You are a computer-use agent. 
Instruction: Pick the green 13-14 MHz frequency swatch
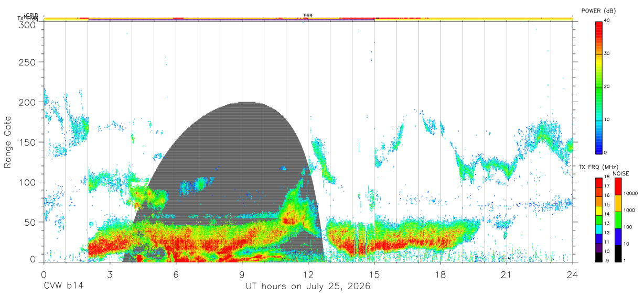598,219
